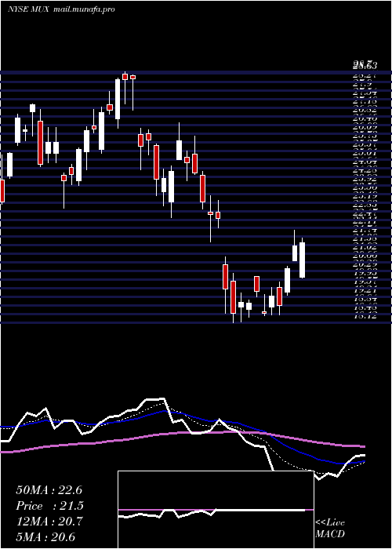Select the 12MA : 20.7 readout

pyautogui.click(x=49, y=522)
